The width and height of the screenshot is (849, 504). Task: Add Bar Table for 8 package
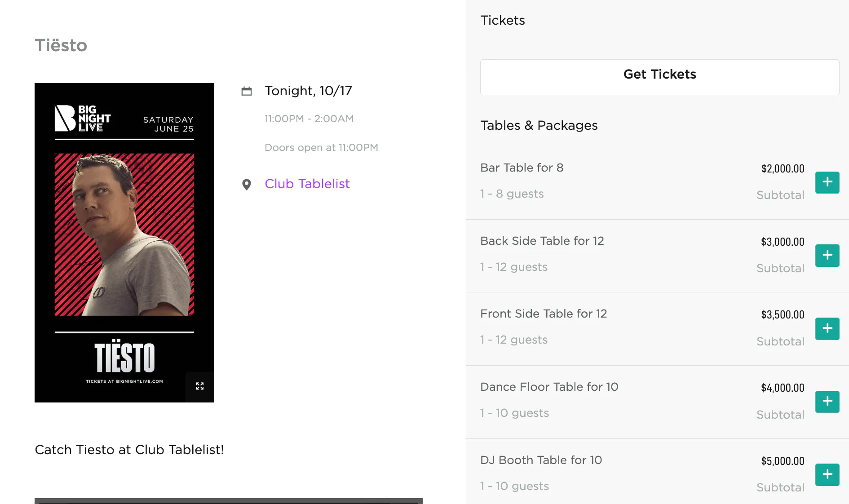coord(827,182)
